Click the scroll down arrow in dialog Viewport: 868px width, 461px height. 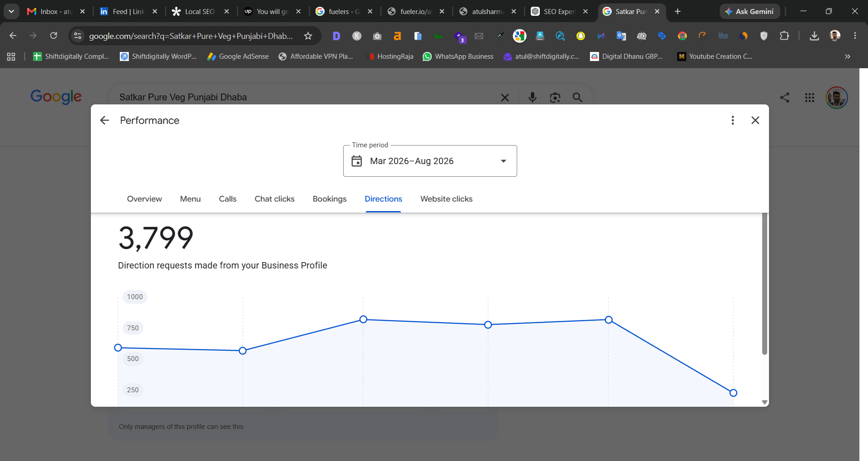764,402
